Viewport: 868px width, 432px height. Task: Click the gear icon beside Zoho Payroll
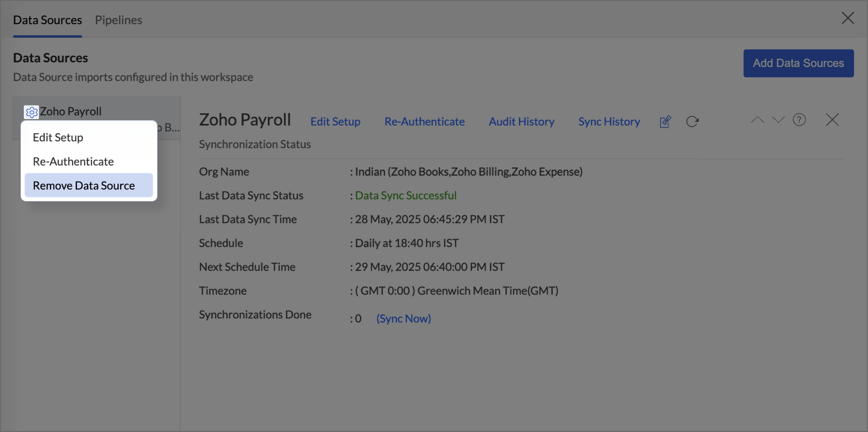tap(31, 112)
